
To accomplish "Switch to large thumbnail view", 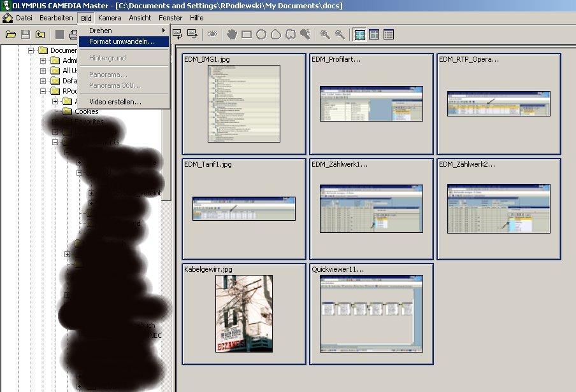I will tap(360, 34).
